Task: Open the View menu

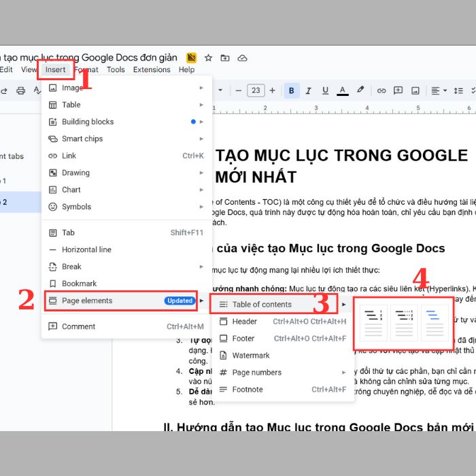Action: coord(29,69)
